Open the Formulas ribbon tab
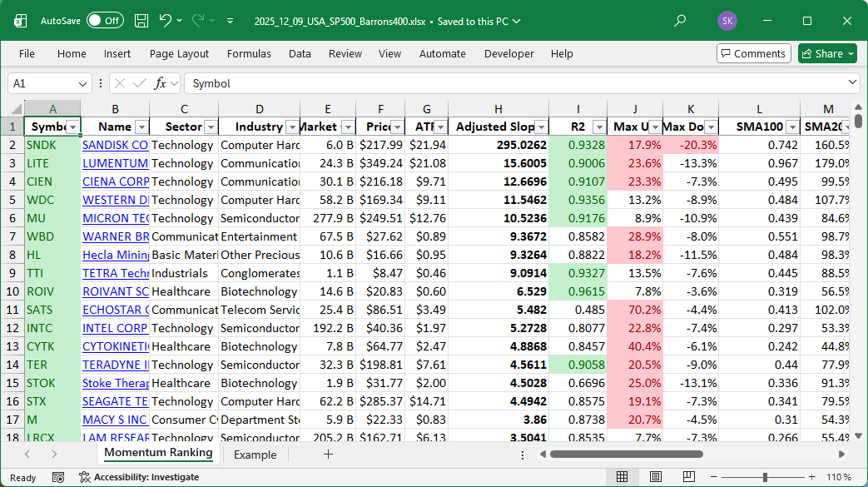The image size is (868, 487). pyautogui.click(x=249, y=53)
